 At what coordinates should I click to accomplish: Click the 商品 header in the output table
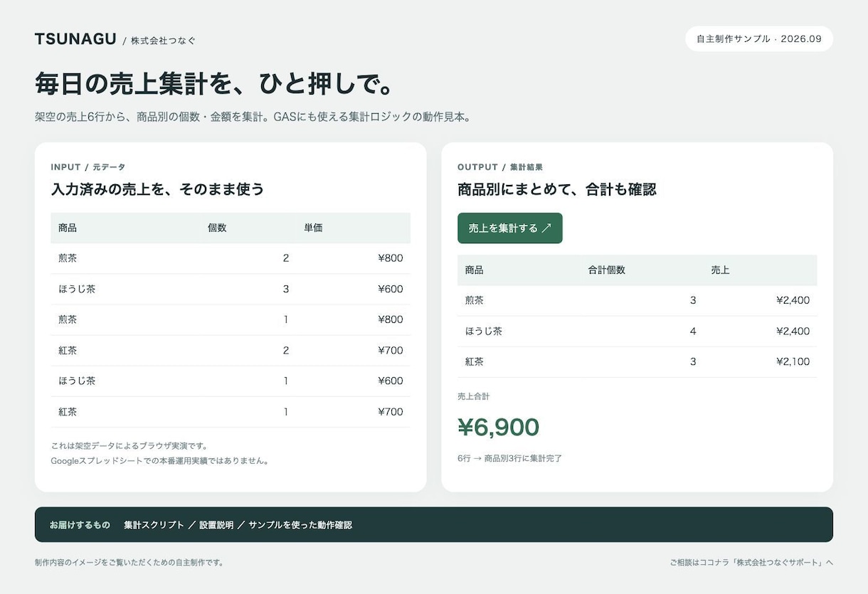[x=475, y=270]
